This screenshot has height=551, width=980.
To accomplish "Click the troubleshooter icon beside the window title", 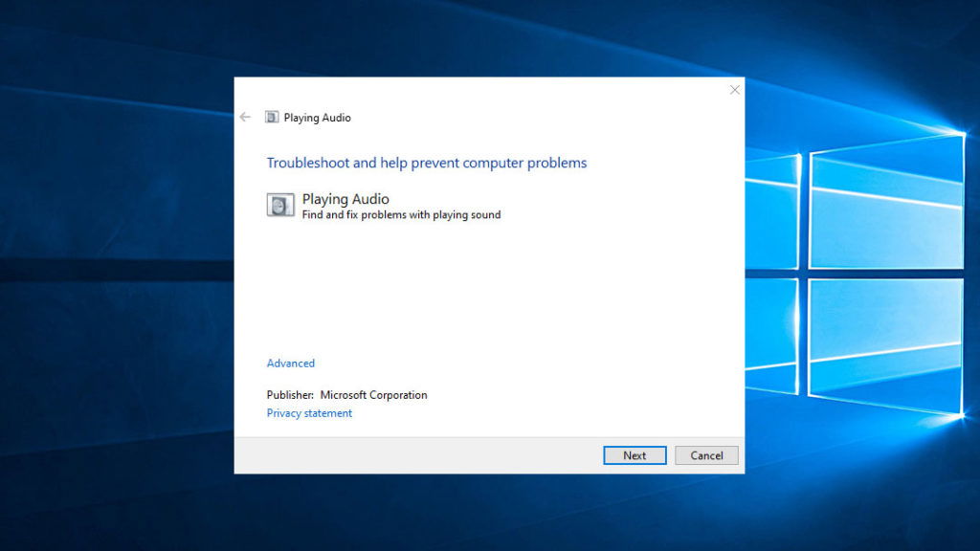I will [x=275, y=117].
